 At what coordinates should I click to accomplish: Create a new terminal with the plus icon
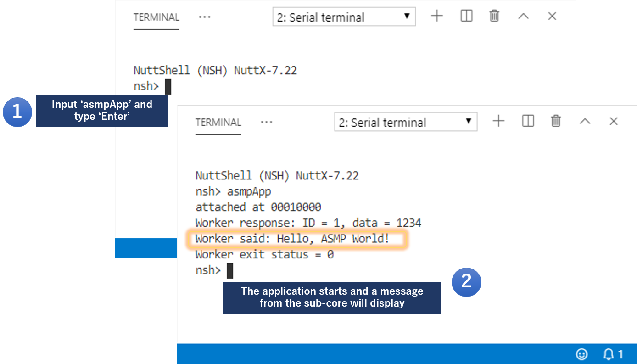click(498, 121)
